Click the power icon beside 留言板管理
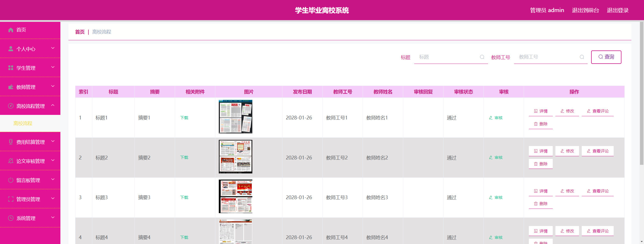This screenshot has width=644, height=244. 11,180
